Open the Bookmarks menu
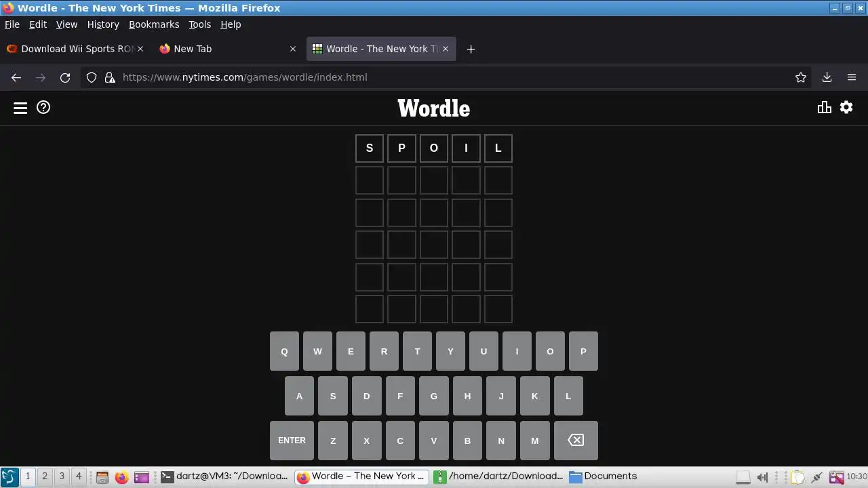Image resolution: width=868 pixels, height=488 pixels. click(x=154, y=24)
